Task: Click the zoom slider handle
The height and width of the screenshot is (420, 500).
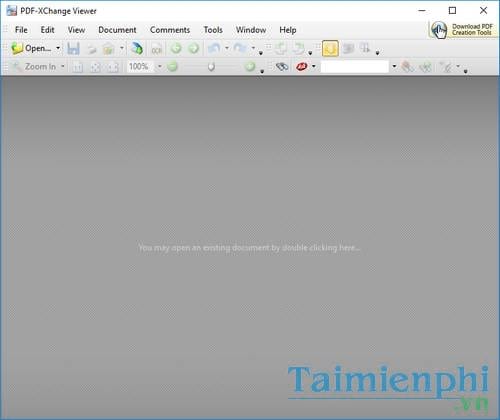Action: coord(211,67)
